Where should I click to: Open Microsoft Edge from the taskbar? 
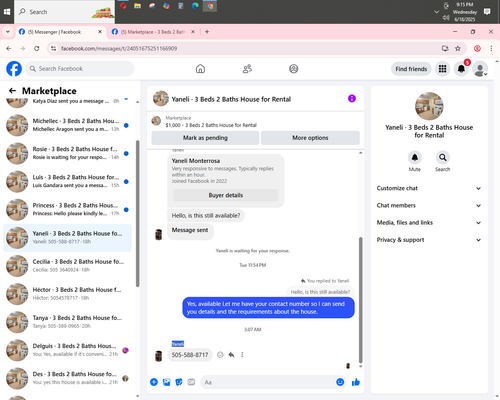tap(195, 6)
